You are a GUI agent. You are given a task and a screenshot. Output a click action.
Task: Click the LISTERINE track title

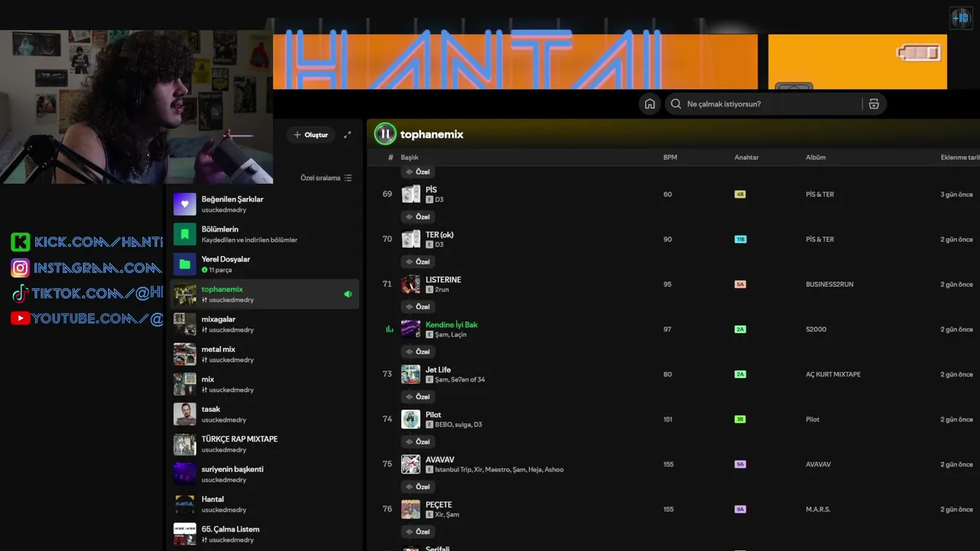[x=443, y=280]
